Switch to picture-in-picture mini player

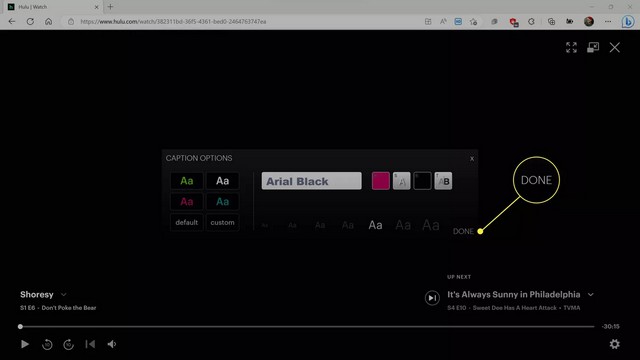tap(593, 47)
